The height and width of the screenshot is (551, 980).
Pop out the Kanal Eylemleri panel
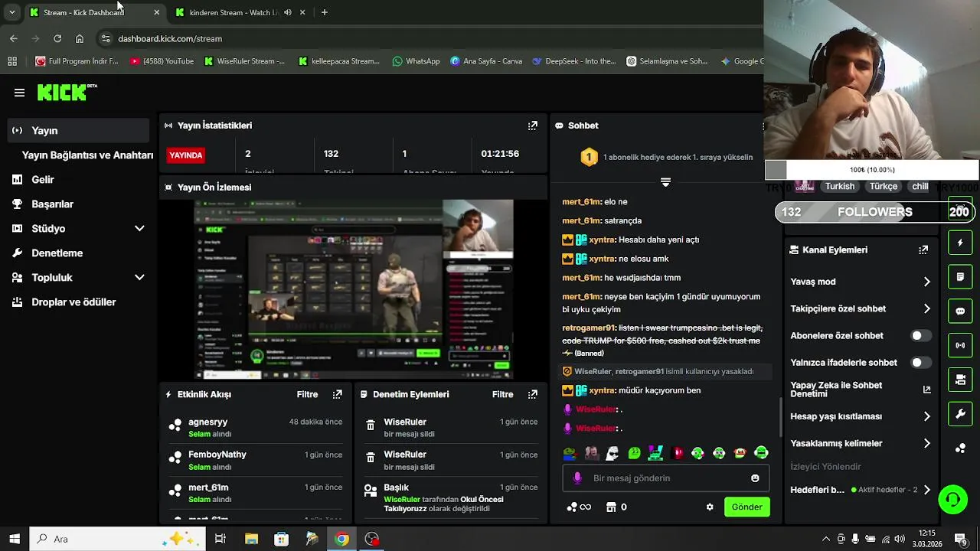[x=923, y=249]
